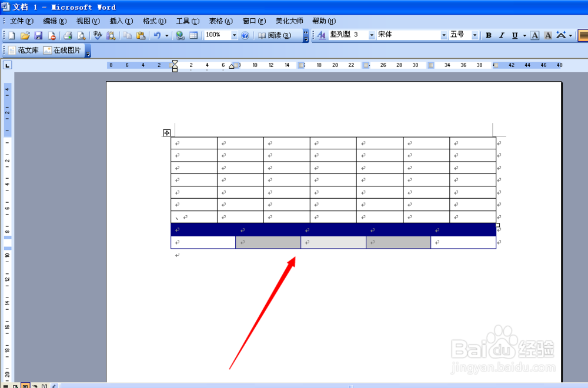Open the 范文库 template library
Screen dimensions: 588x388
[24, 50]
